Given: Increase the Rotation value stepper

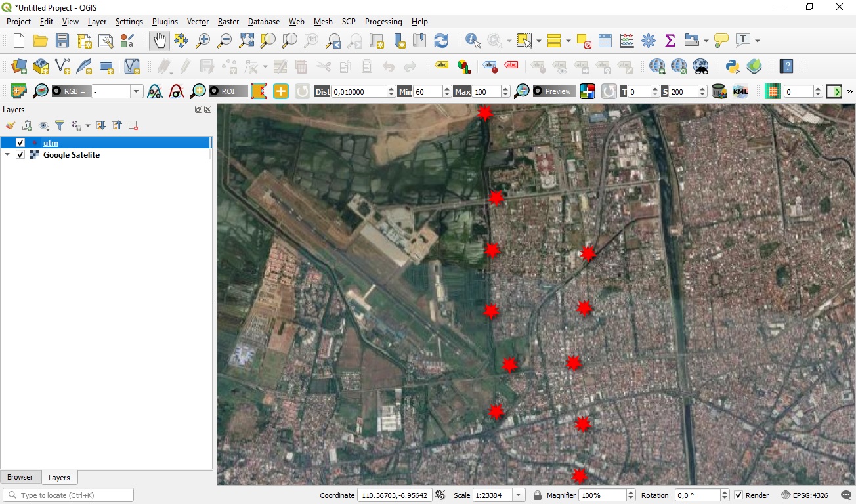Looking at the screenshot, I should pos(725,492).
